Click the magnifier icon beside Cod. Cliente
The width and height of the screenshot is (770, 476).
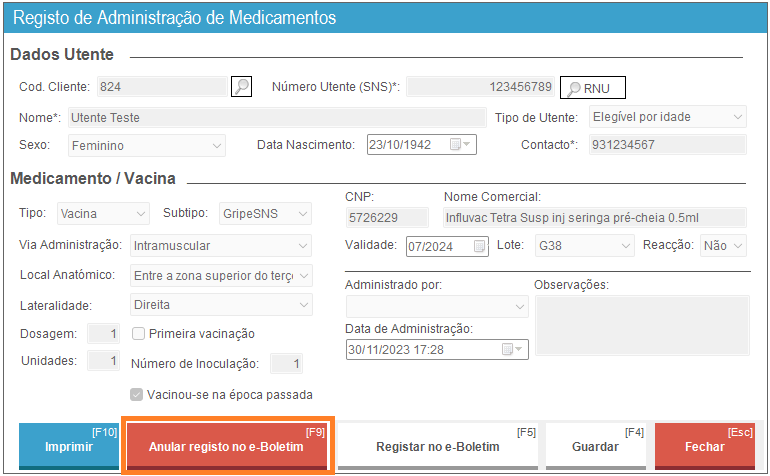[241, 87]
